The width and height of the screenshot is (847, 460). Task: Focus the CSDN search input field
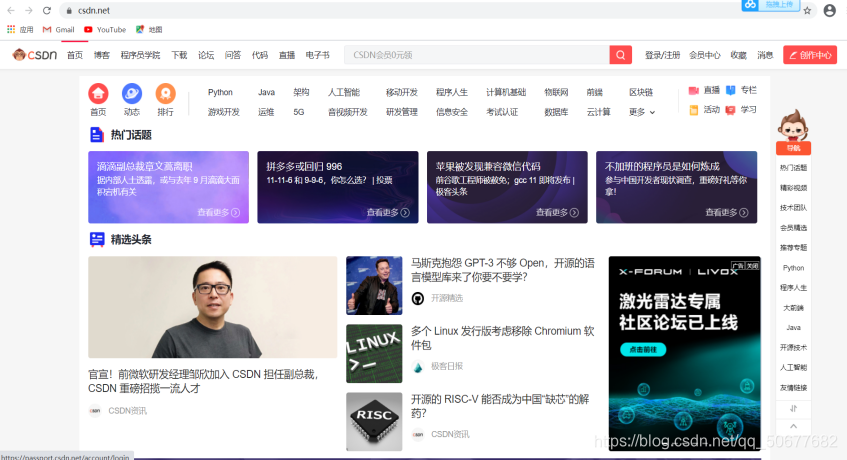[x=477, y=55]
